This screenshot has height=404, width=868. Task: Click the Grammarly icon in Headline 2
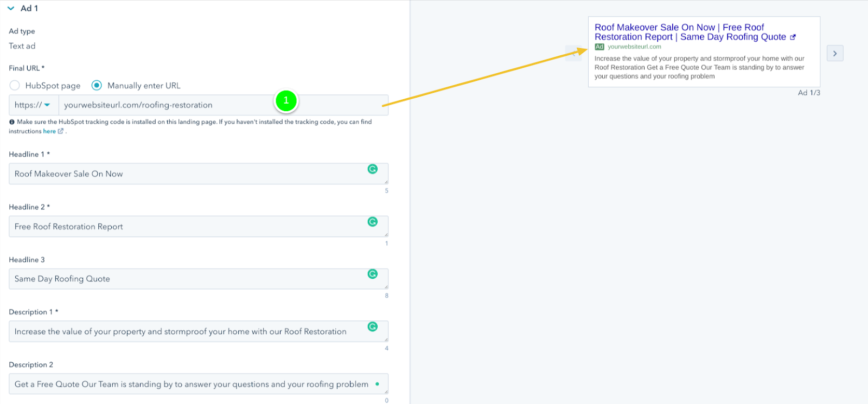[373, 222]
